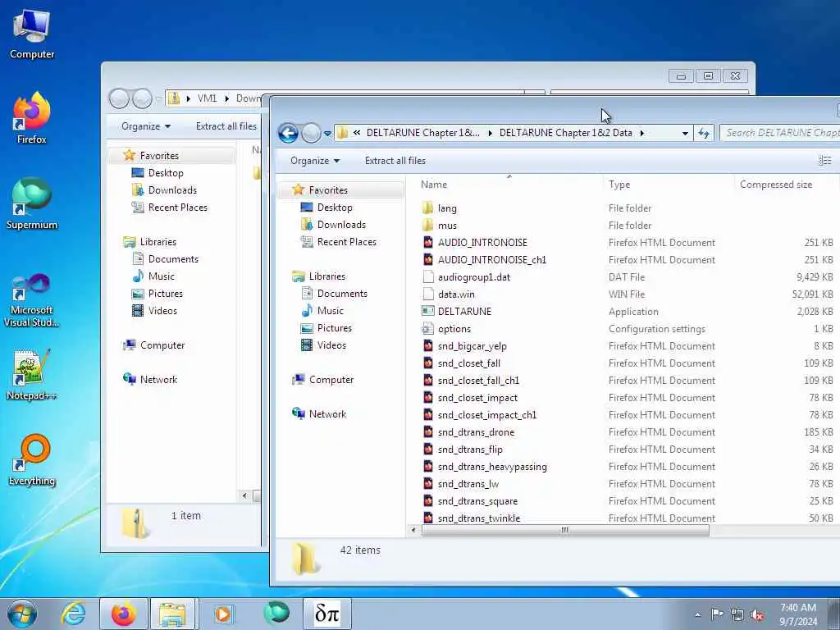Click the horizontal scrollbar in the file list
This screenshot has width=840, height=630.
click(x=564, y=531)
